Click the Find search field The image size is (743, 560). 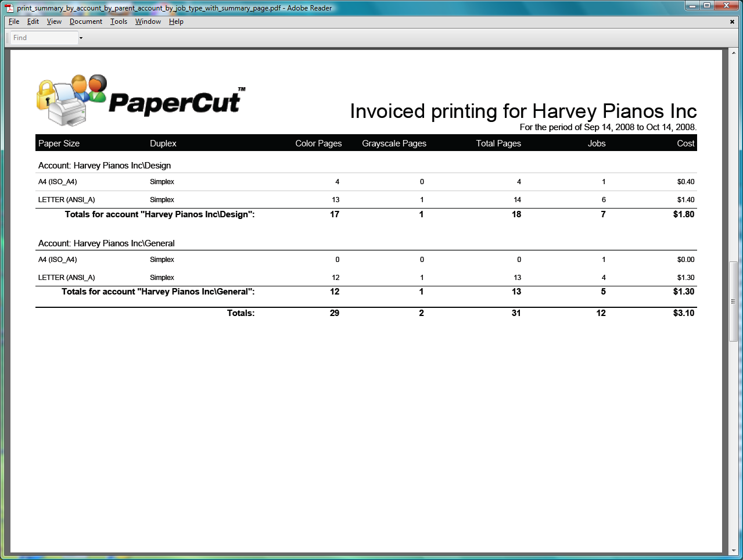coord(44,38)
